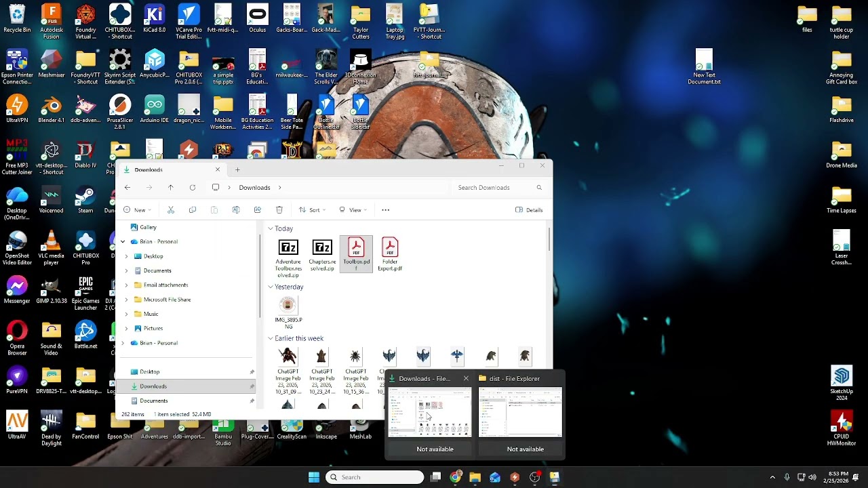The width and height of the screenshot is (868, 488).
Task: Open the See more options ellipsis
Action: [385, 210]
